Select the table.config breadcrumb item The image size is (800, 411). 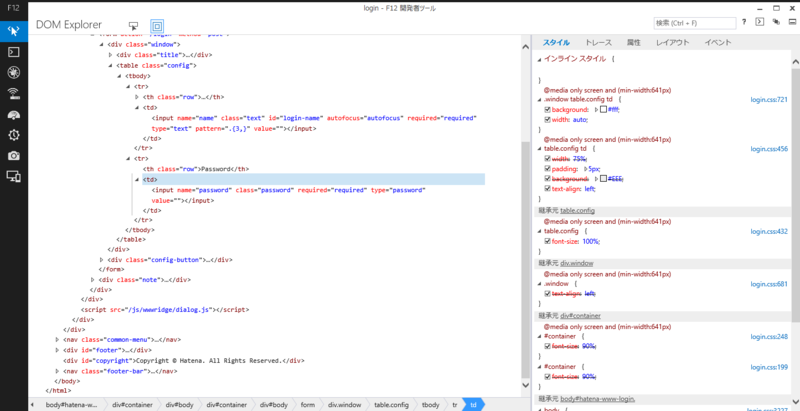click(391, 405)
